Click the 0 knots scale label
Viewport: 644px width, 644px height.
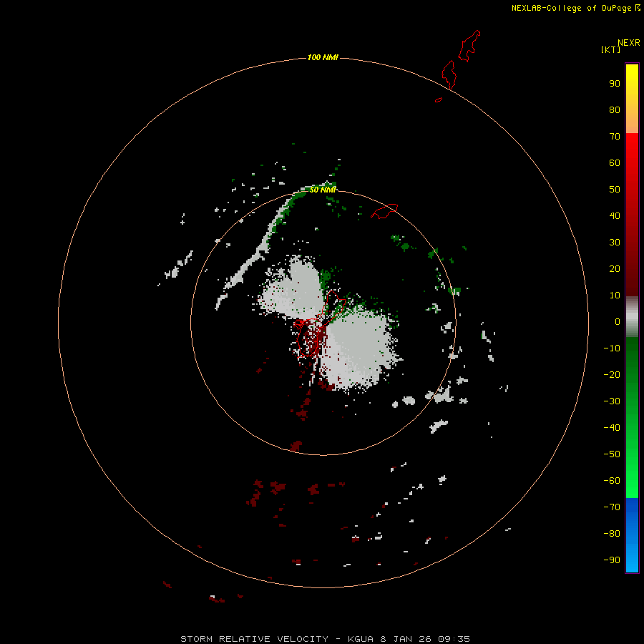point(618,322)
